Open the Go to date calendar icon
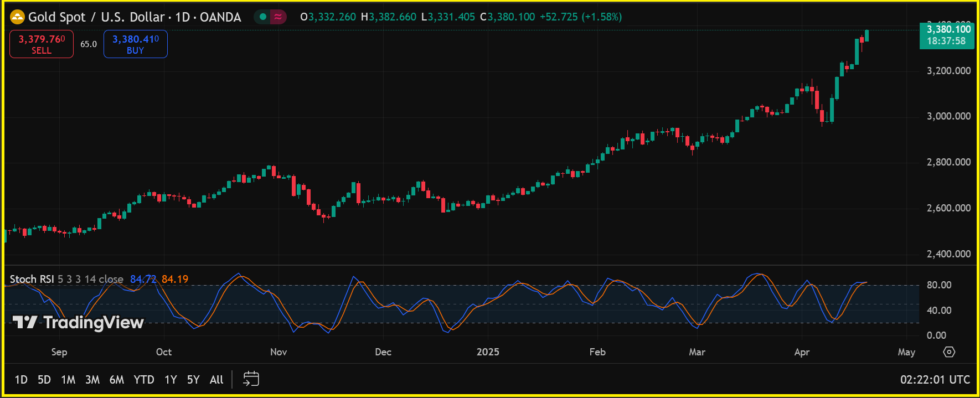The height and width of the screenshot is (398, 980). [x=251, y=379]
